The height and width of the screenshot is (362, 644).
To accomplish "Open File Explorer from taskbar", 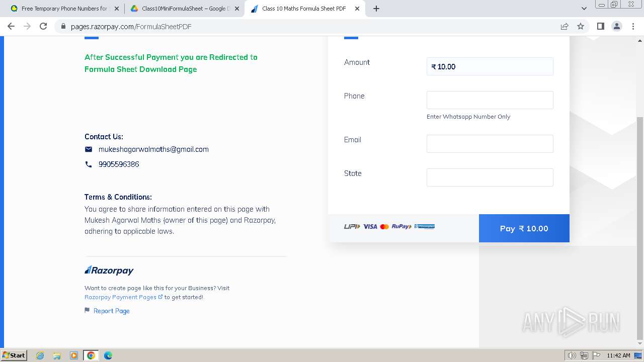I will (x=57, y=355).
